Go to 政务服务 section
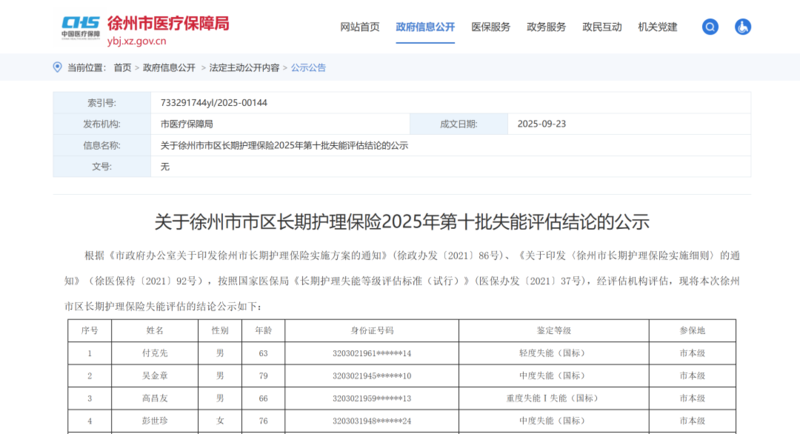 (x=546, y=27)
